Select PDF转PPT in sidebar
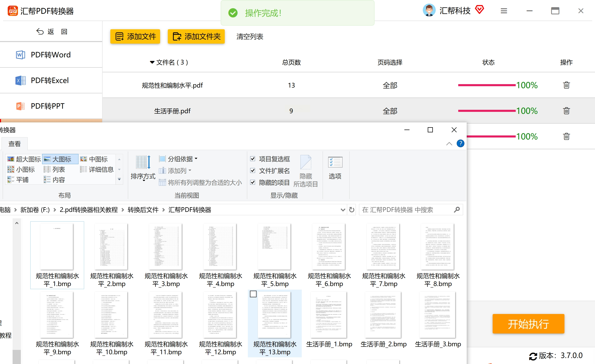This screenshot has width=595, height=364. point(47,106)
